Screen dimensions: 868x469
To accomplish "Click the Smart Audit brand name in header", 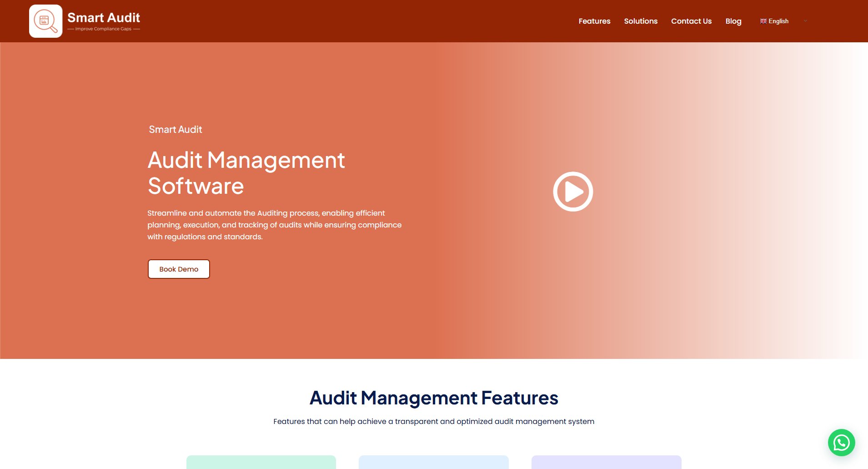I will (x=104, y=18).
